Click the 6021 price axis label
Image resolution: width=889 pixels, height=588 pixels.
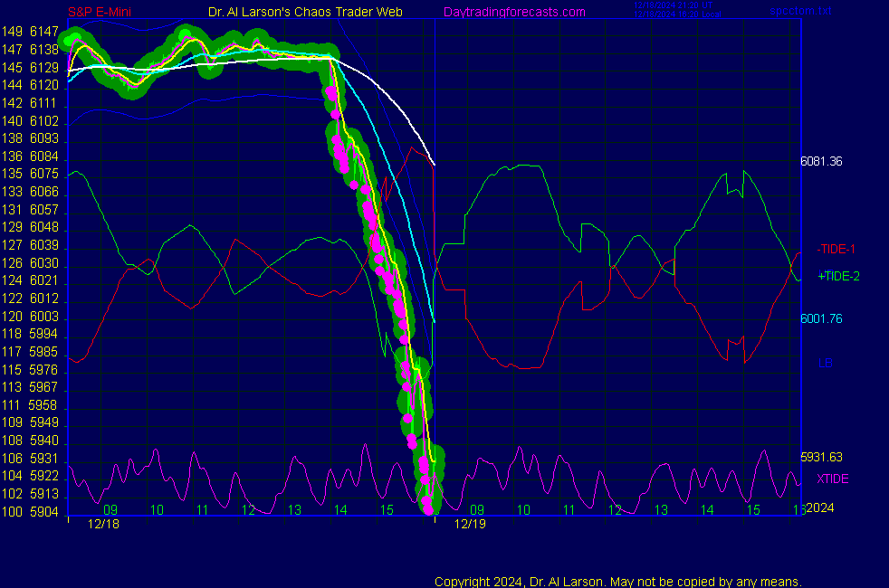pyautogui.click(x=43, y=280)
